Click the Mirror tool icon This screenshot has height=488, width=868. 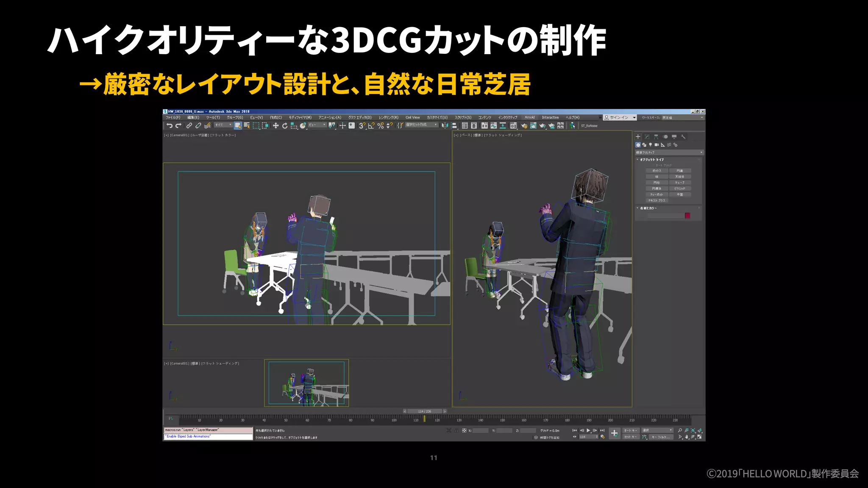click(445, 125)
